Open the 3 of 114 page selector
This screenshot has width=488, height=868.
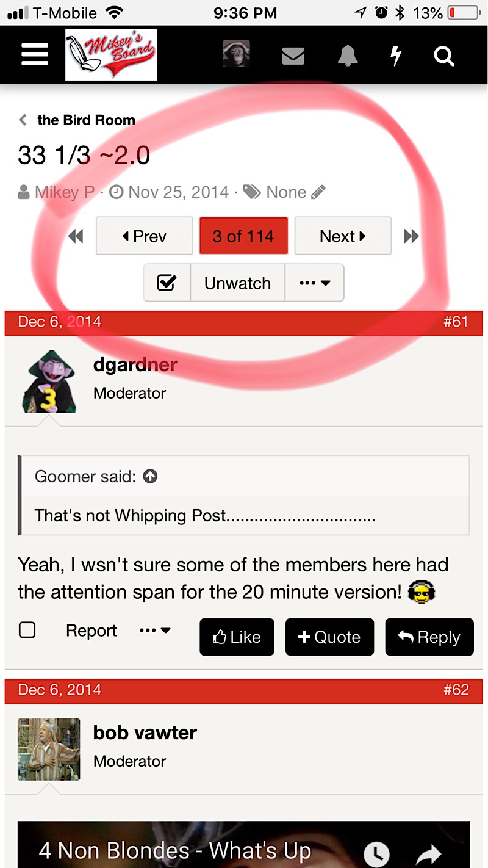click(x=243, y=236)
